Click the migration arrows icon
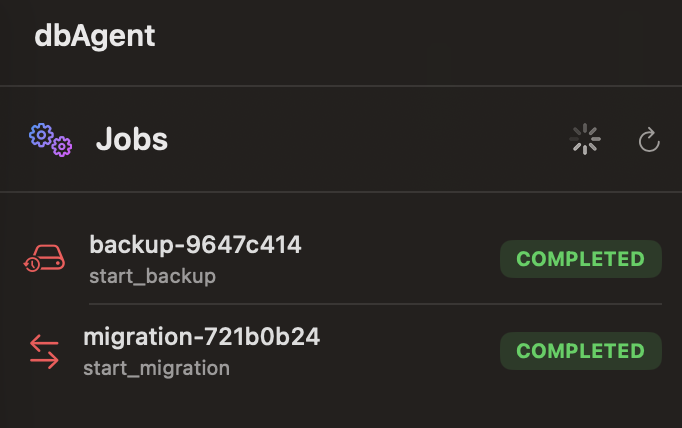The height and width of the screenshot is (428, 682). [44, 350]
